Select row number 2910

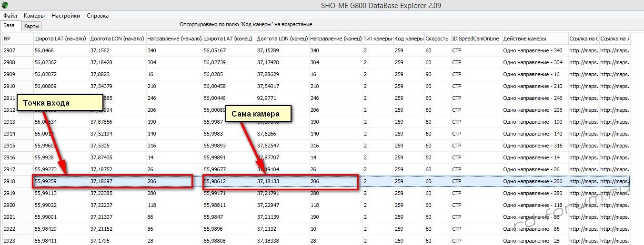(x=18, y=86)
